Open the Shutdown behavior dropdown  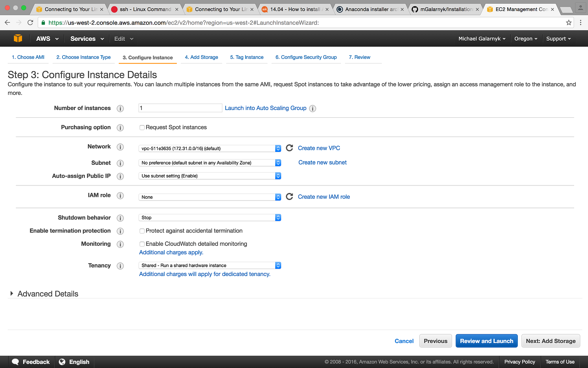tap(210, 217)
